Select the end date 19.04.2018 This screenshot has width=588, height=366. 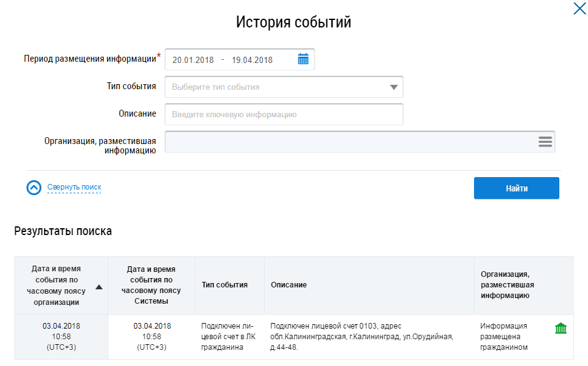pos(252,60)
